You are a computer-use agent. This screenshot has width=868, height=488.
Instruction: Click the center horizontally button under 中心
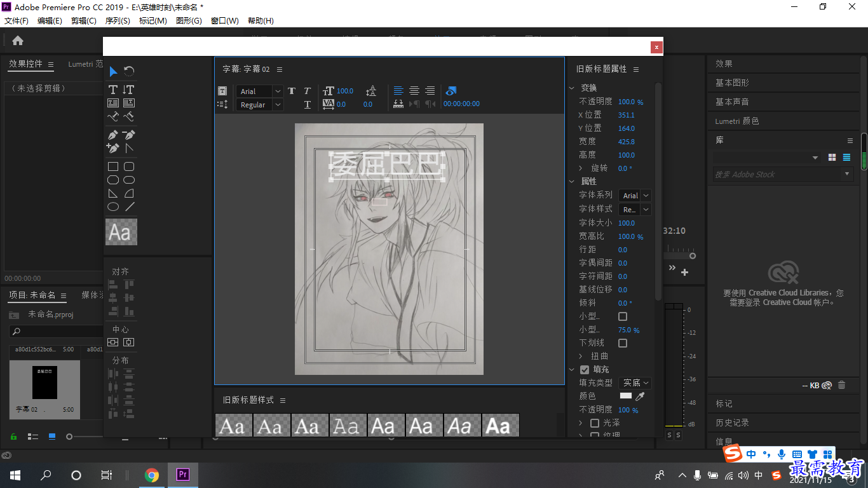click(113, 342)
